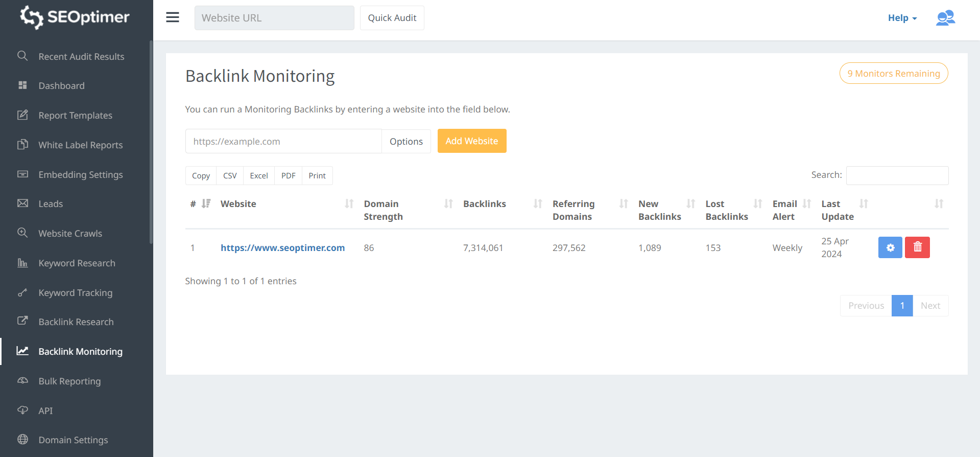Open the Options dropdown beside URL field

pos(406,142)
